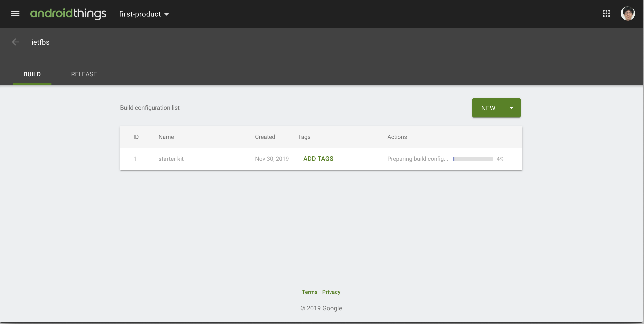Click the build progress bar
644x324 pixels.
coord(473,159)
